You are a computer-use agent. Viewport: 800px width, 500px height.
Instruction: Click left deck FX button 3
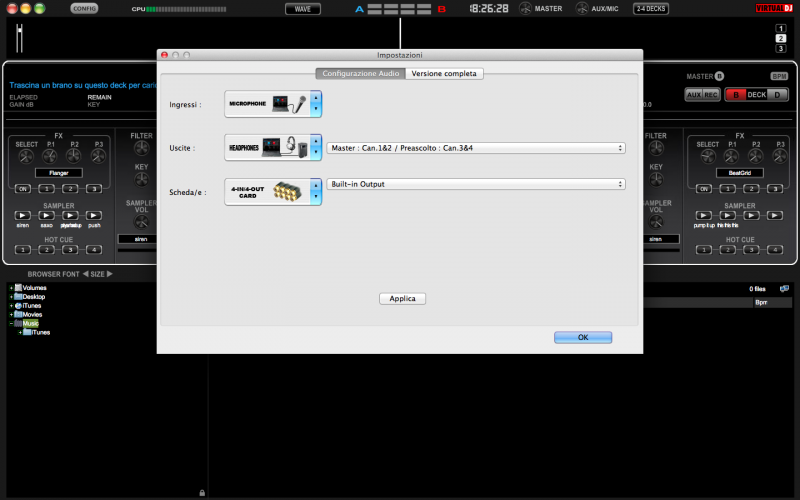click(x=94, y=189)
